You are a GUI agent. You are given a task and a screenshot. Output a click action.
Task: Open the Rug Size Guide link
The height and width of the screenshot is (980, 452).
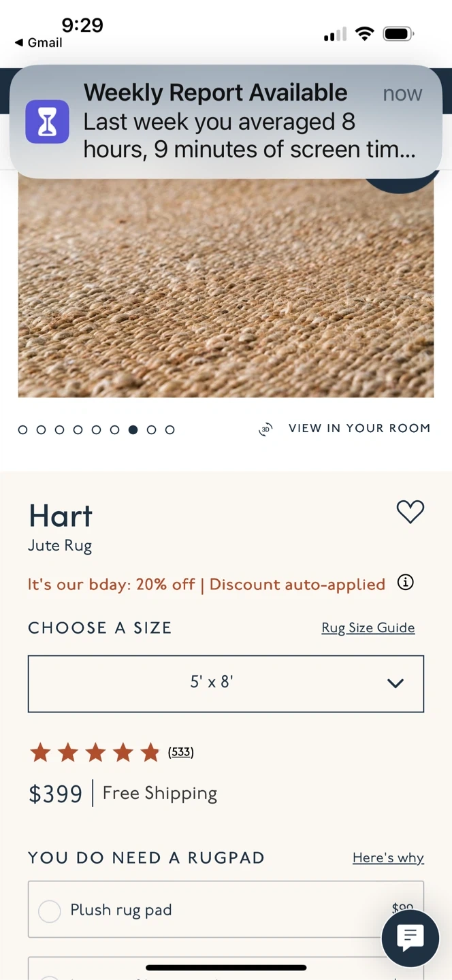368,628
